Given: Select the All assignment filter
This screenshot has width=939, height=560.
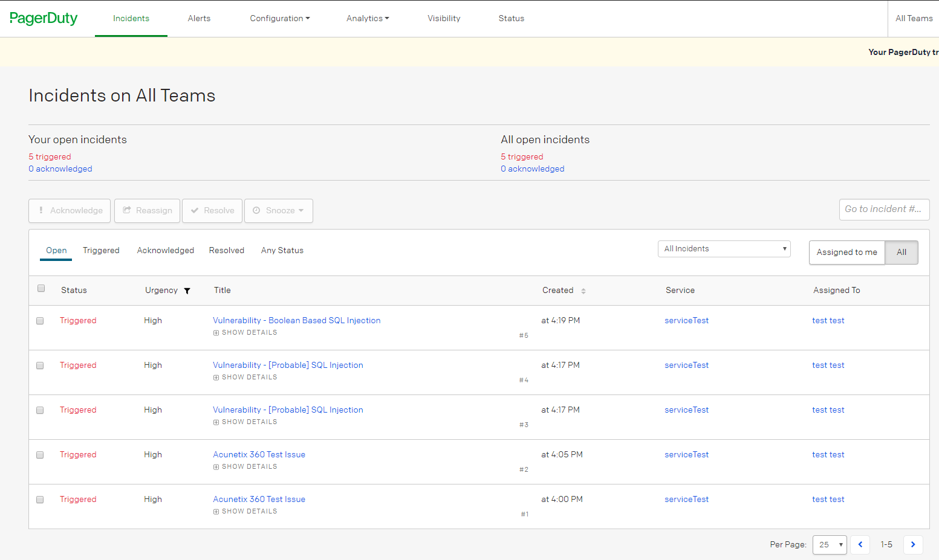Looking at the screenshot, I should pos(902,253).
